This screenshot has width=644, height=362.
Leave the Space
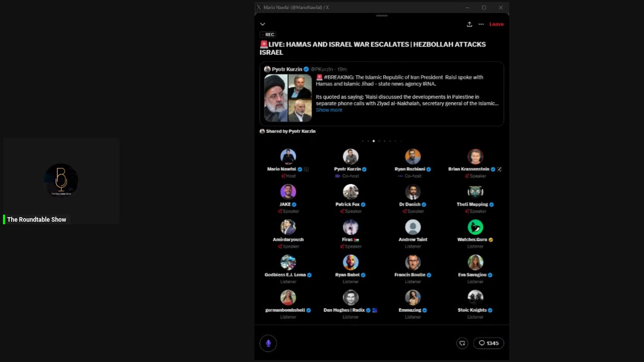coord(496,24)
